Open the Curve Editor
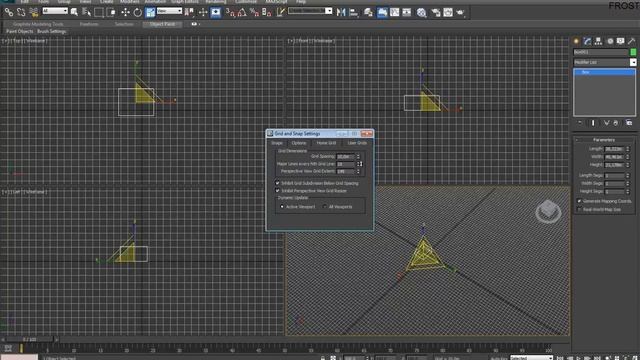Image resolution: width=640 pixels, height=360 pixels. pos(395,12)
